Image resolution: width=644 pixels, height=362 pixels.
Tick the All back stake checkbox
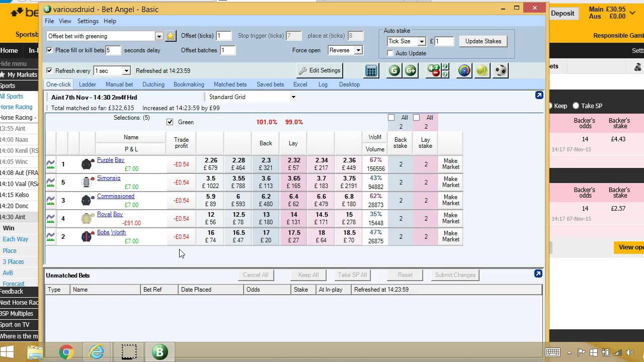click(x=391, y=118)
